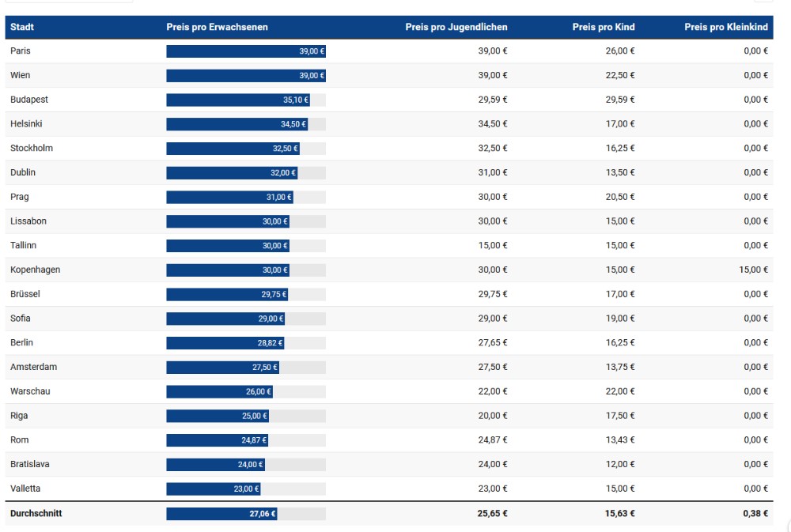Image resolution: width=791 pixels, height=532 pixels.
Task: Click the Durchschnitt 27,06 € bar
Action: (x=221, y=514)
